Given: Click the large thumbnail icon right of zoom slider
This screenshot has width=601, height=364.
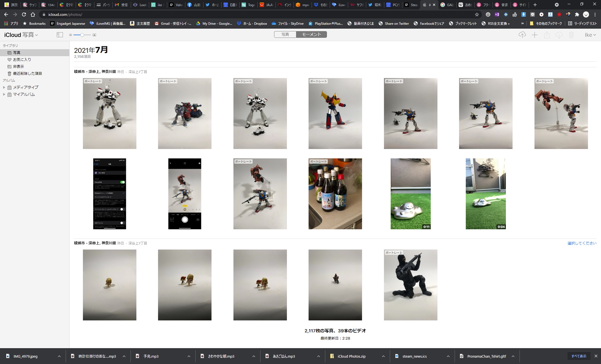Looking at the screenshot, I should (94, 35).
